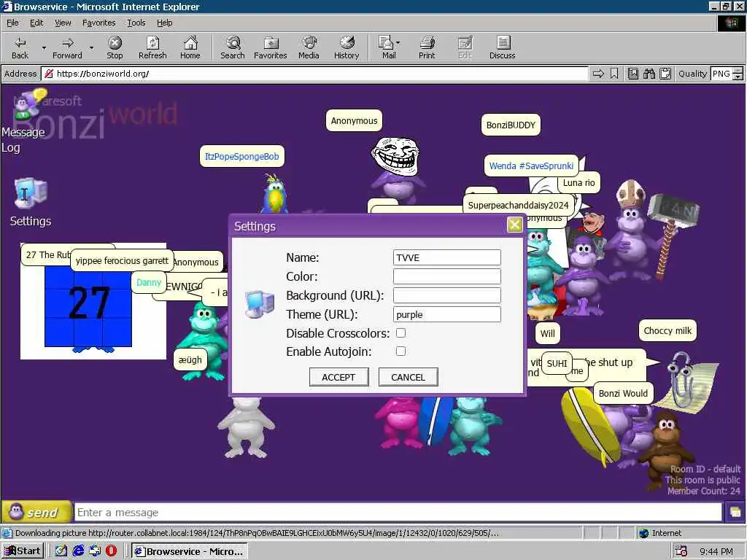Open the Windows Start menu
The height and width of the screenshot is (560, 747).
[x=23, y=551]
